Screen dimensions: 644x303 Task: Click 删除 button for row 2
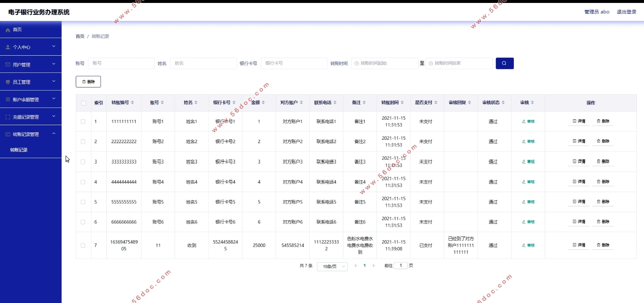[603, 141]
